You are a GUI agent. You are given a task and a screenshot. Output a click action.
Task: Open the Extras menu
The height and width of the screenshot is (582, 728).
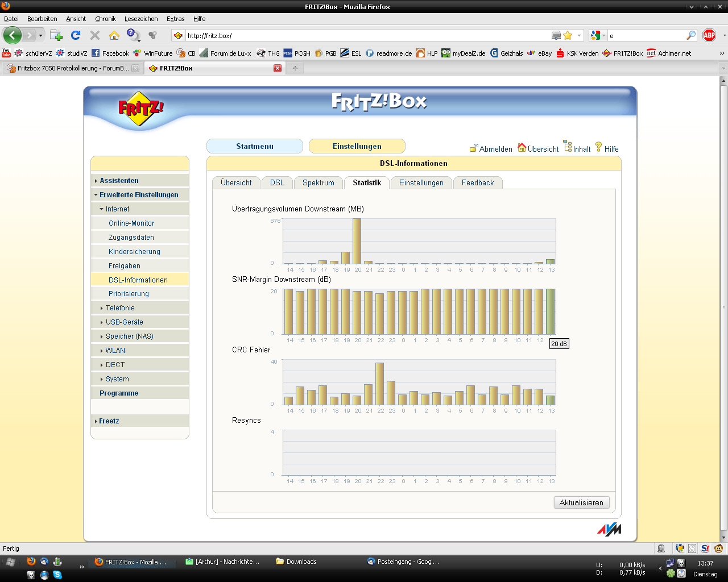(176, 19)
